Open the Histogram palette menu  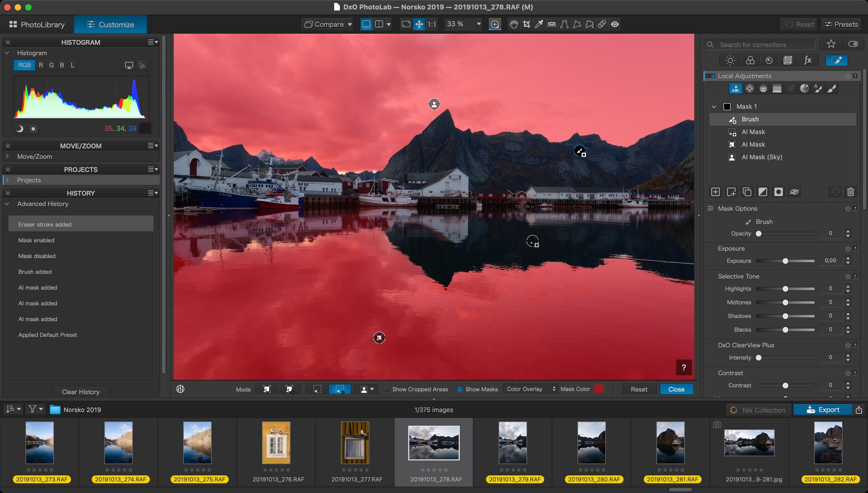point(153,42)
